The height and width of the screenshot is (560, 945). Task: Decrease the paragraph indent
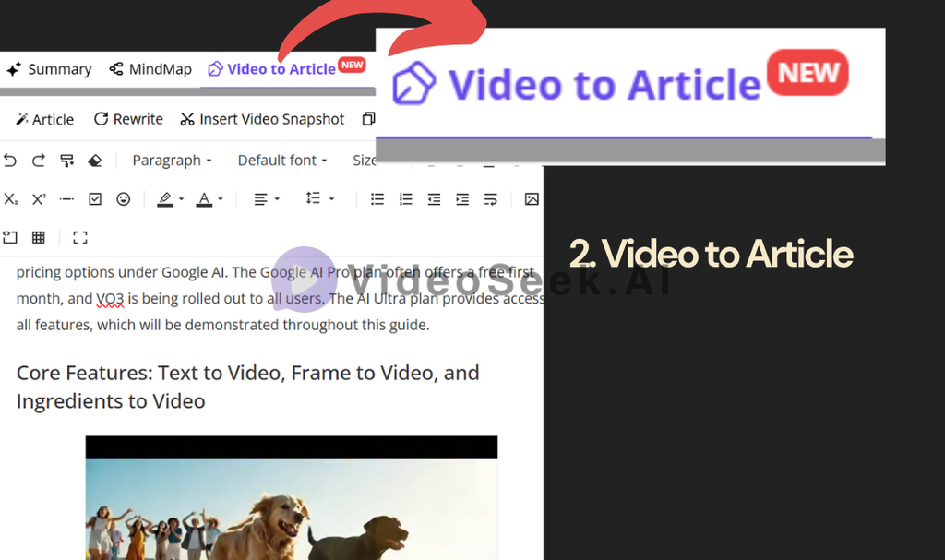pyautogui.click(x=434, y=199)
